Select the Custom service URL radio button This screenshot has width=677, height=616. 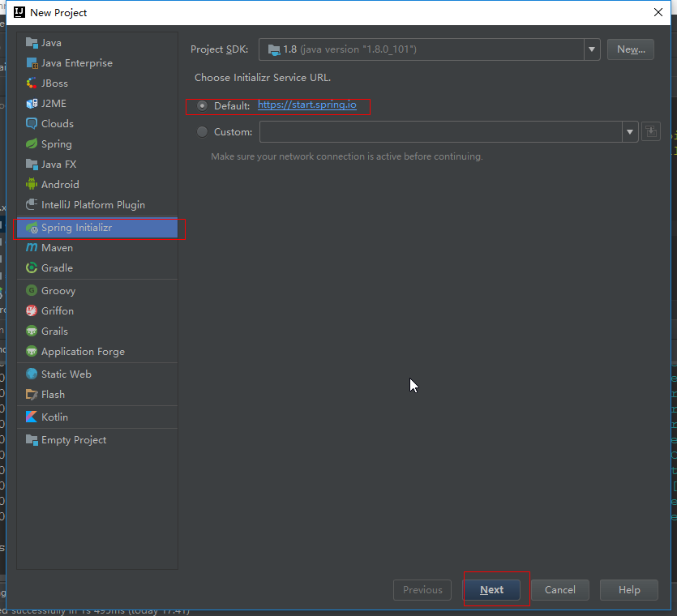[202, 131]
